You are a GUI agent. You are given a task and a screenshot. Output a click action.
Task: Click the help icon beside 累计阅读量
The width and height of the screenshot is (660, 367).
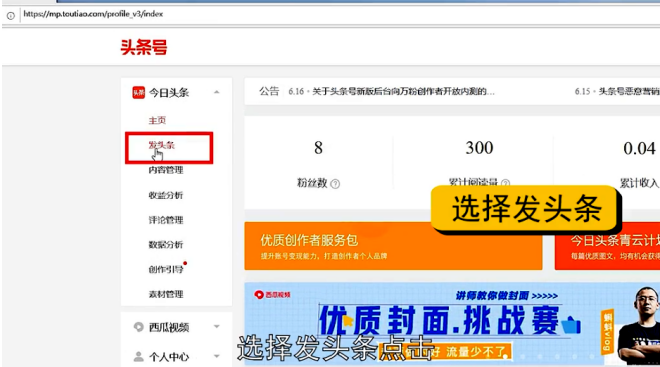pyautogui.click(x=506, y=183)
